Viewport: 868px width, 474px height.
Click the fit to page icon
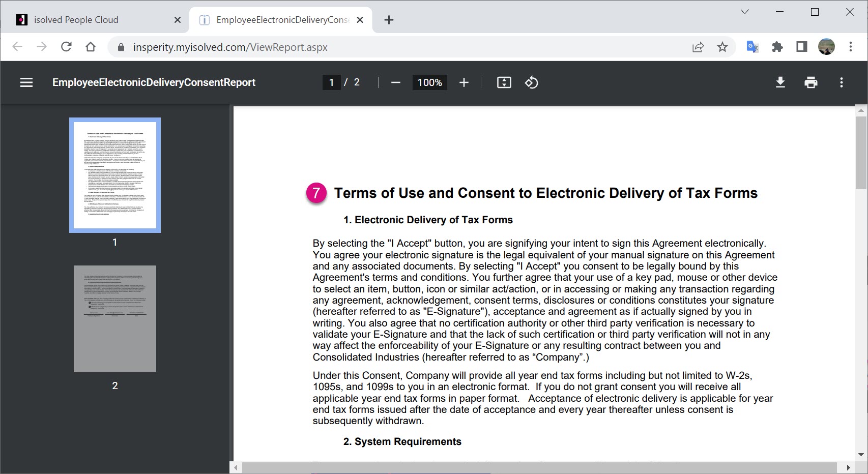click(x=504, y=82)
